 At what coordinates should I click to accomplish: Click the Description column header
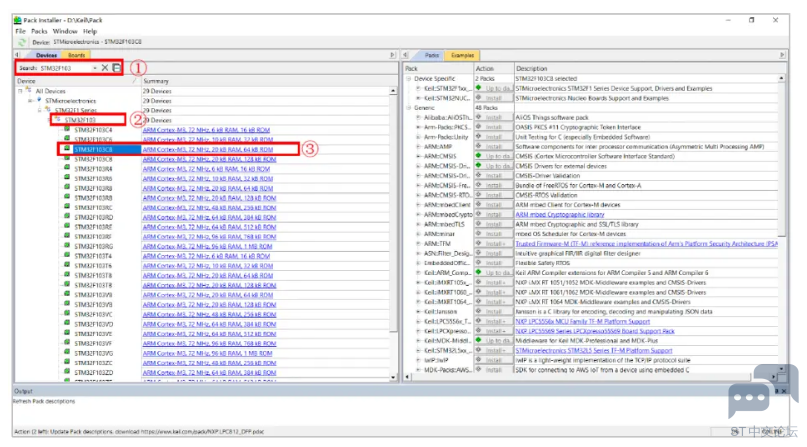point(650,68)
